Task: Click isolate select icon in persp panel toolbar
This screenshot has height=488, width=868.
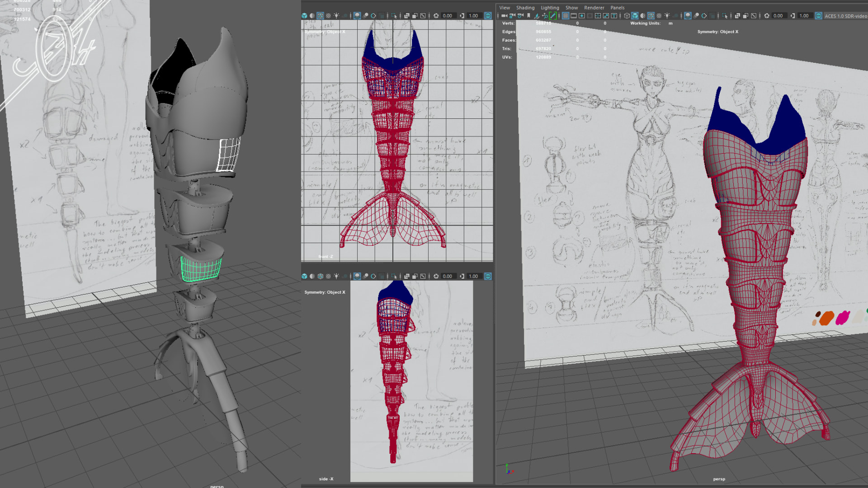Action: coord(725,15)
